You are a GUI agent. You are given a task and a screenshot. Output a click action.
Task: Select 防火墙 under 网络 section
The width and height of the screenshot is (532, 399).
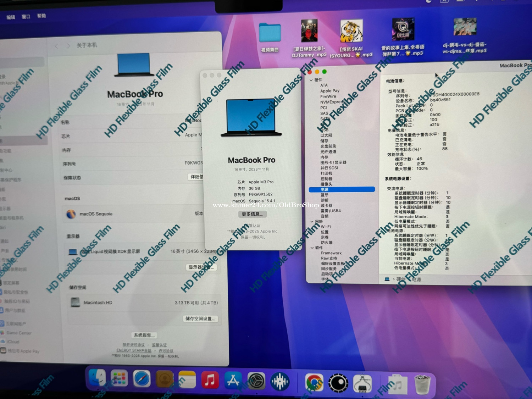pos(327,243)
